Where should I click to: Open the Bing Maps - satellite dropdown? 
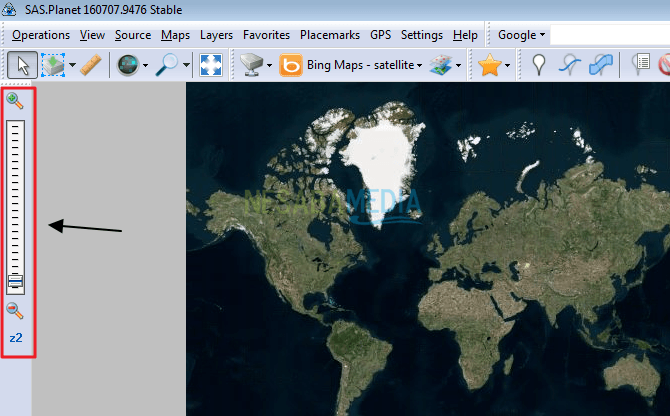[x=364, y=65]
